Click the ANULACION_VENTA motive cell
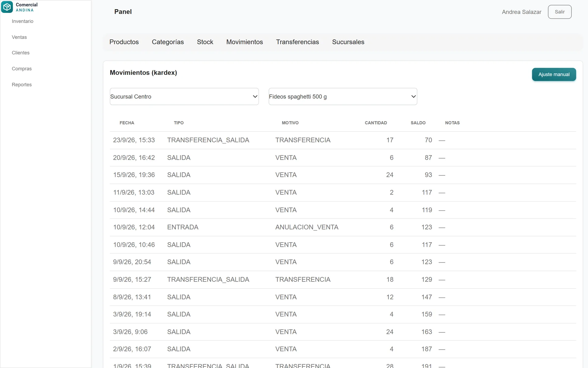This screenshot has width=588, height=368. click(x=307, y=227)
